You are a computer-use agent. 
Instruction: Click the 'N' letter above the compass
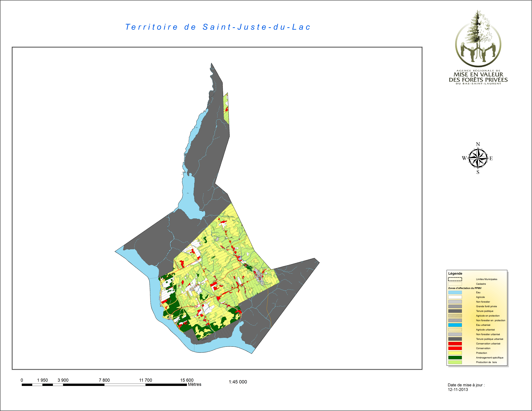point(478,144)
